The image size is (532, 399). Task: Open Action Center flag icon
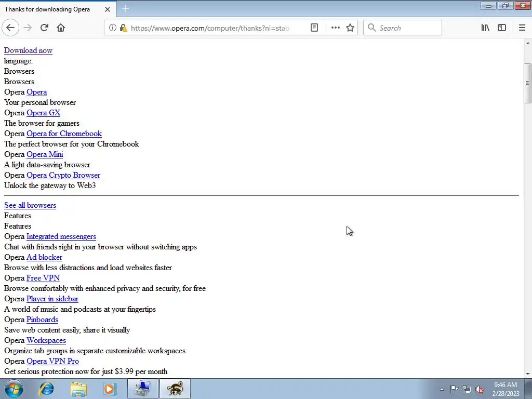[454, 389]
